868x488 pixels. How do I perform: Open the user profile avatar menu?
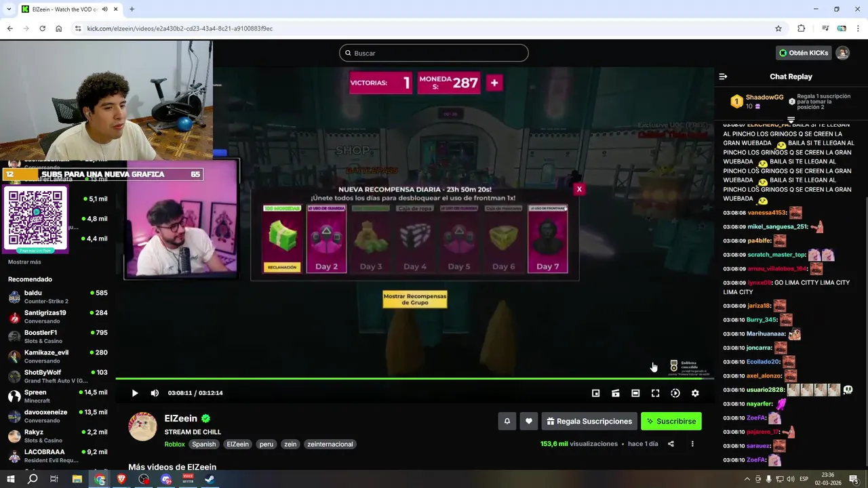tap(842, 53)
